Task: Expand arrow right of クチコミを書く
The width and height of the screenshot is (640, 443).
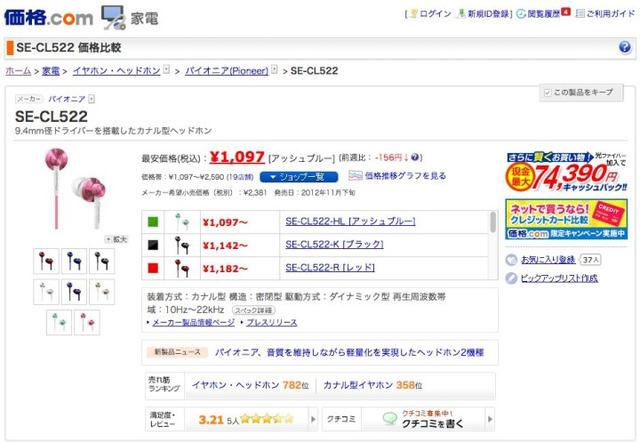Action: (x=490, y=419)
